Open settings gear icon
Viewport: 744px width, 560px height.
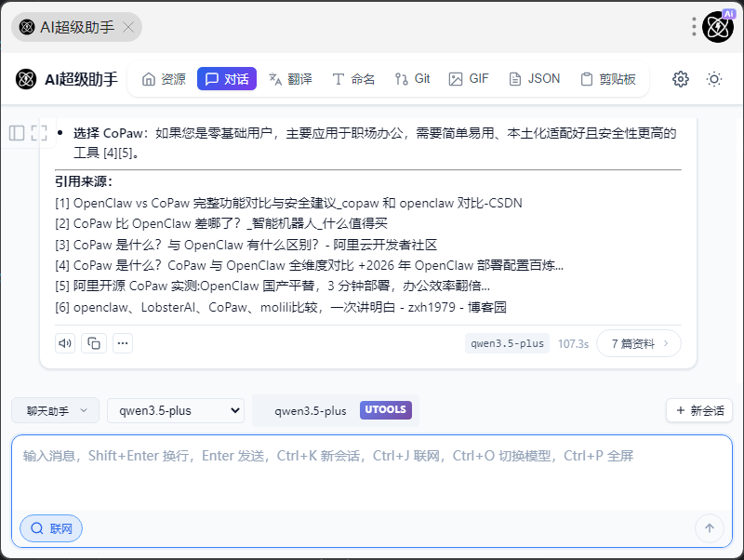tap(681, 79)
